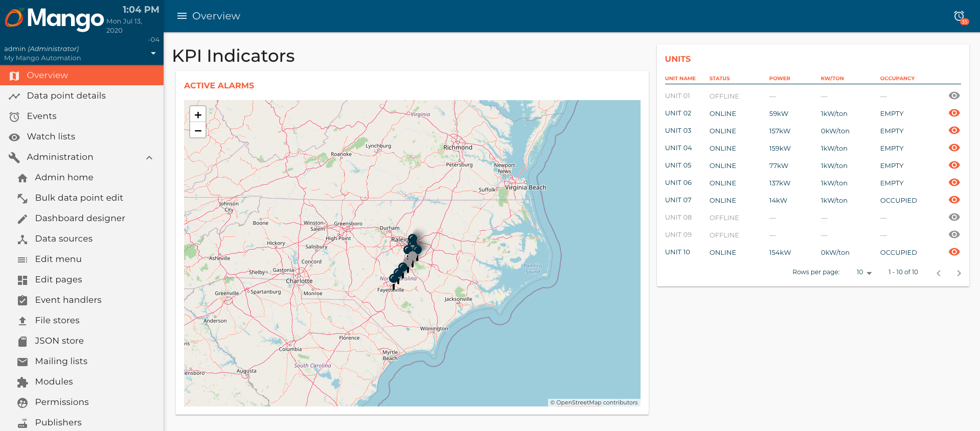
Task: Click OCCUPIED status for UNIT 10
Action: [x=898, y=252]
